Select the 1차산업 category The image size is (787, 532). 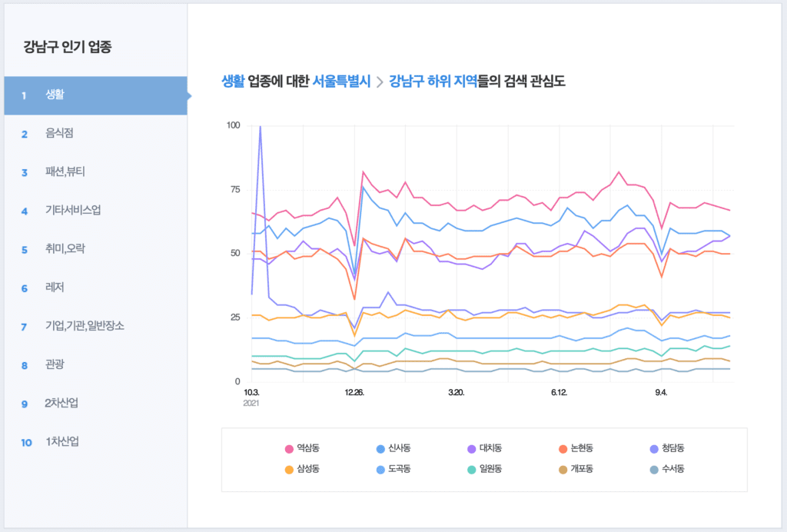(95, 442)
